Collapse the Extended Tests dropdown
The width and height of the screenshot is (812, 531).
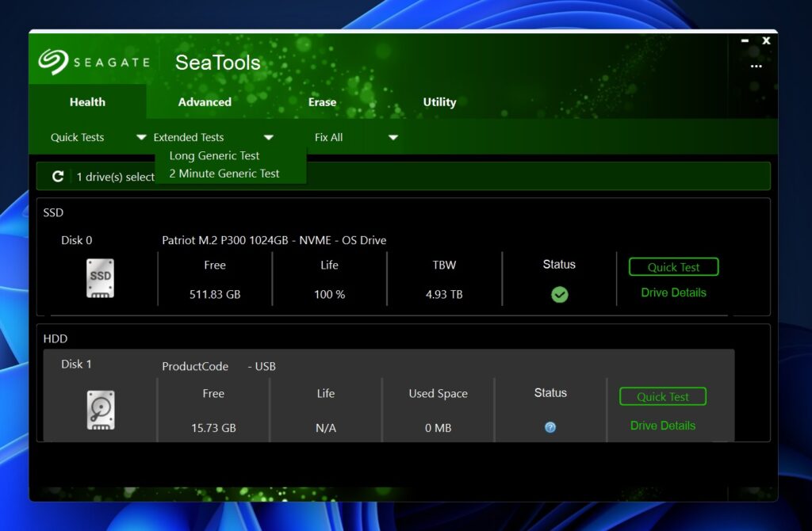click(268, 136)
